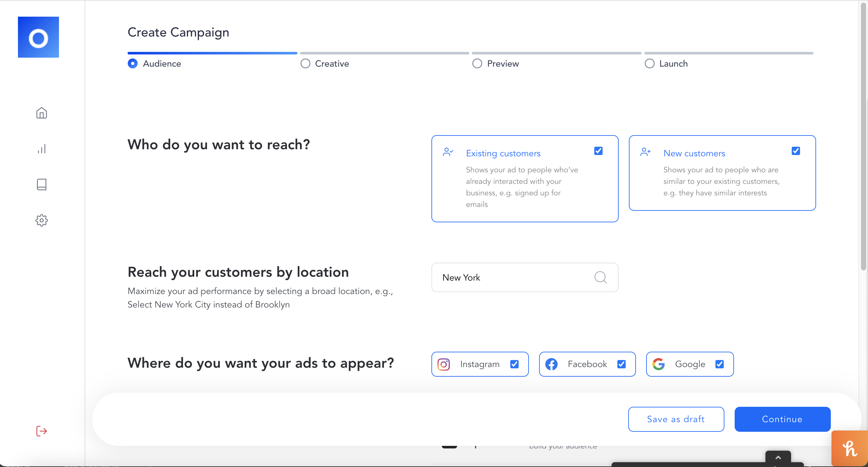The height and width of the screenshot is (467, 868).
Task: Select the Preview step radio button
Action: point(477,64)
